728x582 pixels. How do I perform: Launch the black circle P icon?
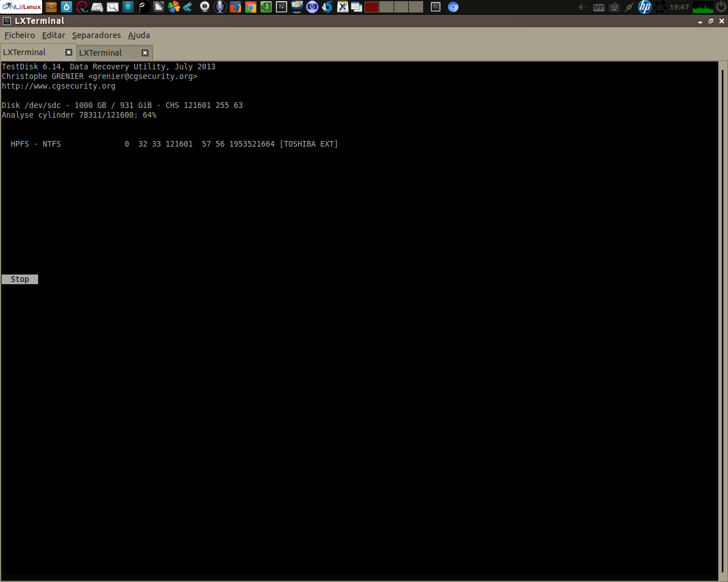[143, 7]
